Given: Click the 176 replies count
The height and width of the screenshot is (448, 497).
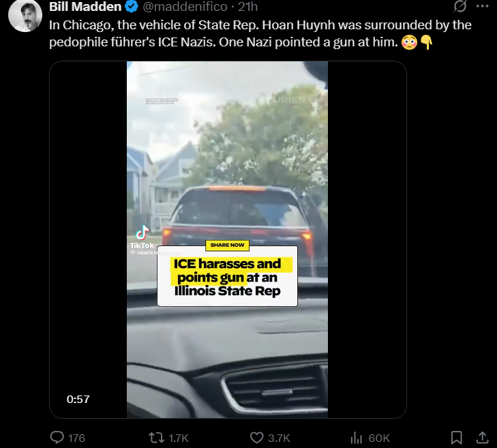Looking at the screenshot, I should tap(77, 438).
